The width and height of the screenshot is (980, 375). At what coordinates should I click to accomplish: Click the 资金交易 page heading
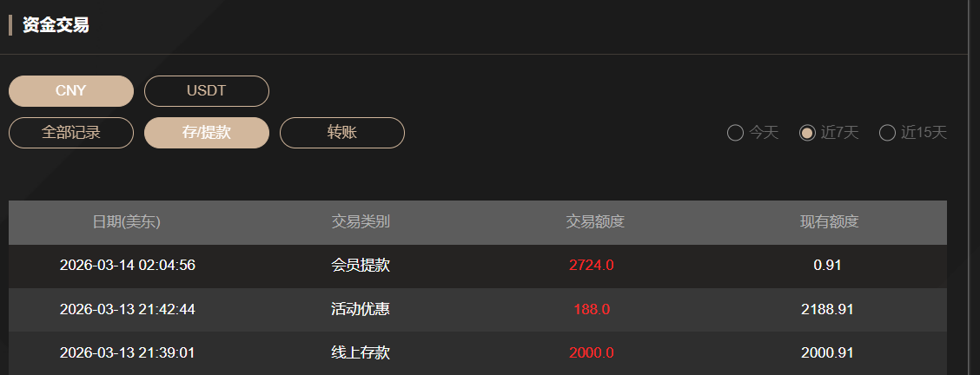tap(56, 25)
